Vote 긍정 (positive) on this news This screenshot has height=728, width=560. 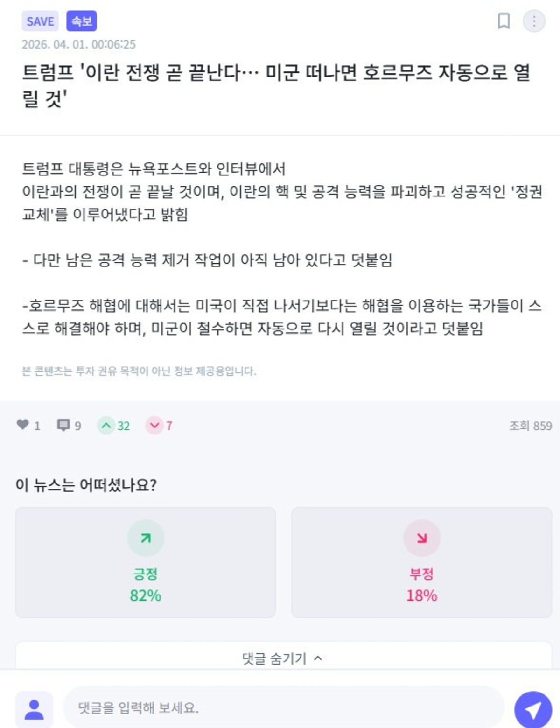(146, 562)
